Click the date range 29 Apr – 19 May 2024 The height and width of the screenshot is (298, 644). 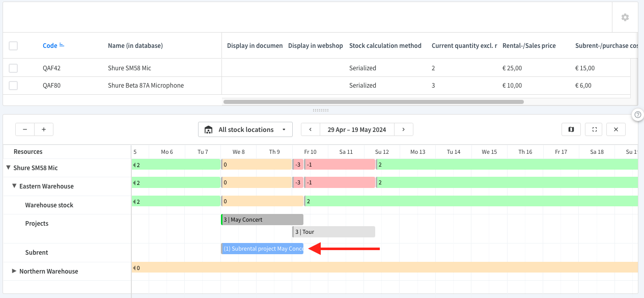pos(357,129)
